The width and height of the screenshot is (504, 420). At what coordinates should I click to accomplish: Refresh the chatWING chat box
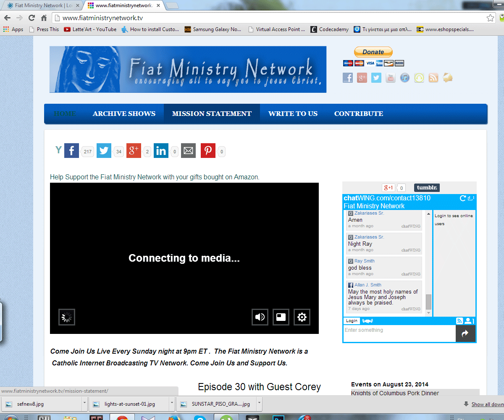click(x=463, y=198)
